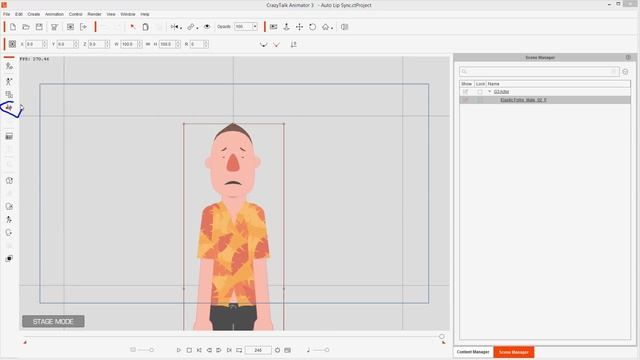Open the File menu

7,14
